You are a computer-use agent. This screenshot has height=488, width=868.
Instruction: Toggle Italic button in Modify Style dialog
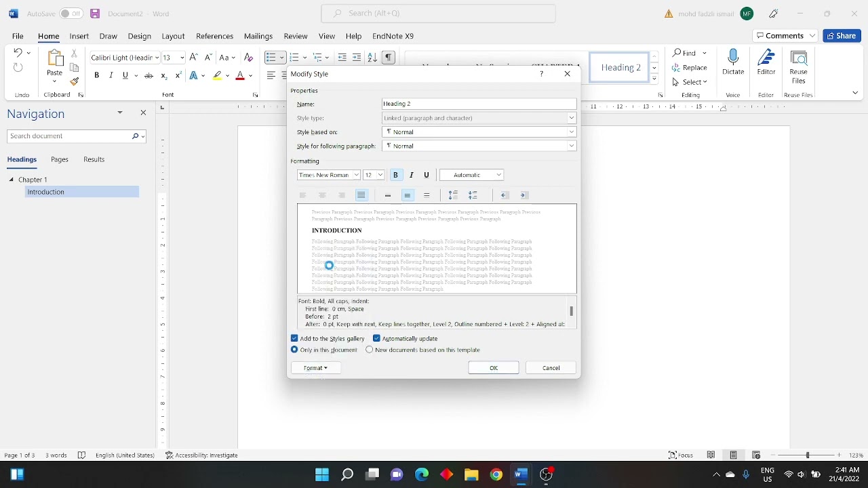(412, 175)
